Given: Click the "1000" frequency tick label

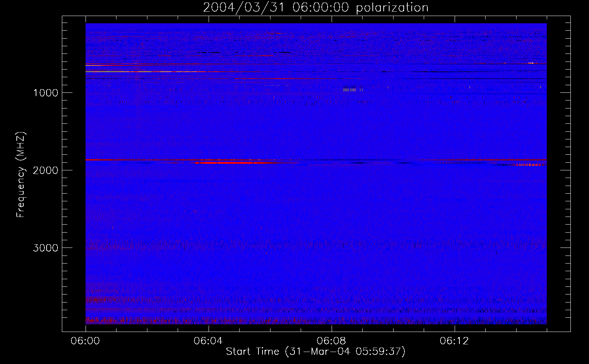Looking at the screenshot, I should click(x=46, y=93).
